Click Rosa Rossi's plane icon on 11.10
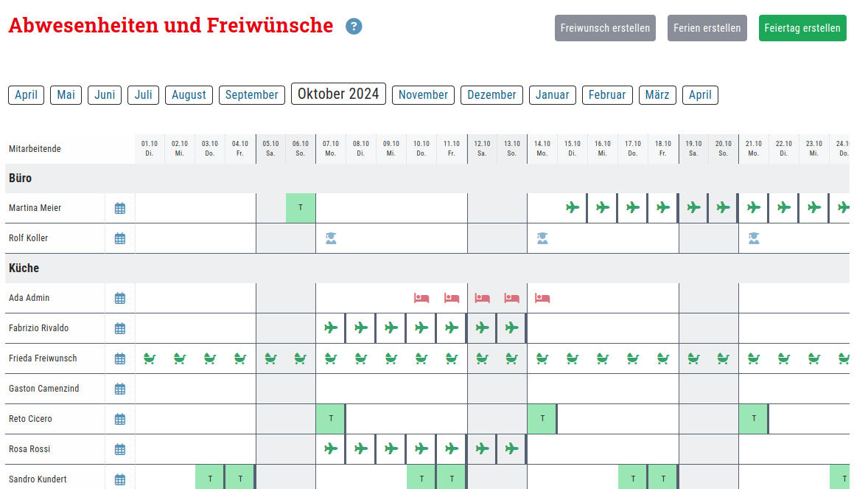Viewport: 868px width, 489px height. (x=452, y=448)
